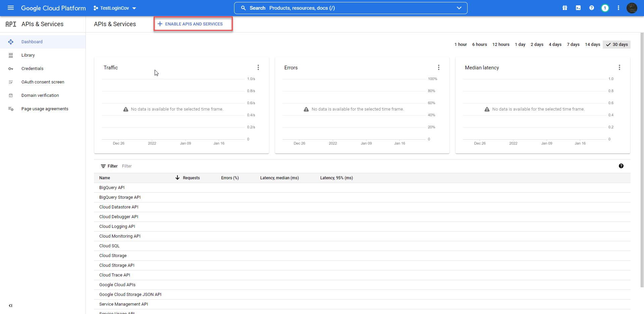The width and height of the screenshot is (644, 314).
Task: Click the search products input box
Action: tap(351, 8)
